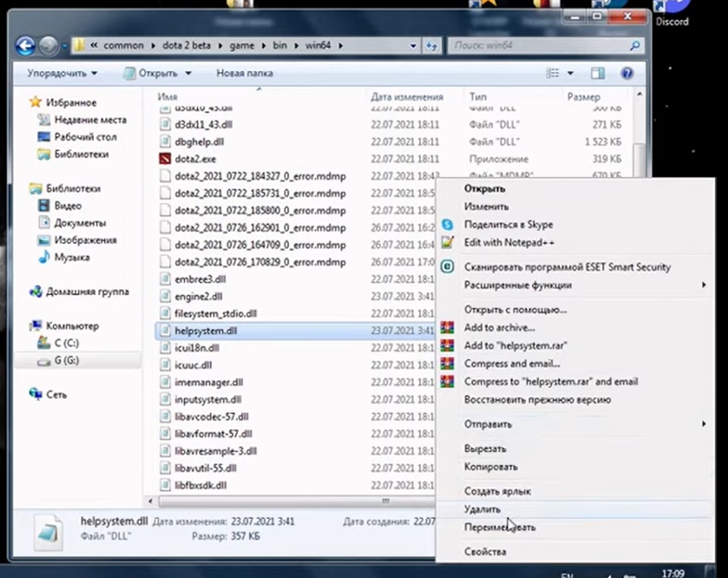Viewport: 728px width, 578px height.
Task: Select the Рабочий стол sidebar item
Action: (85, 137)
